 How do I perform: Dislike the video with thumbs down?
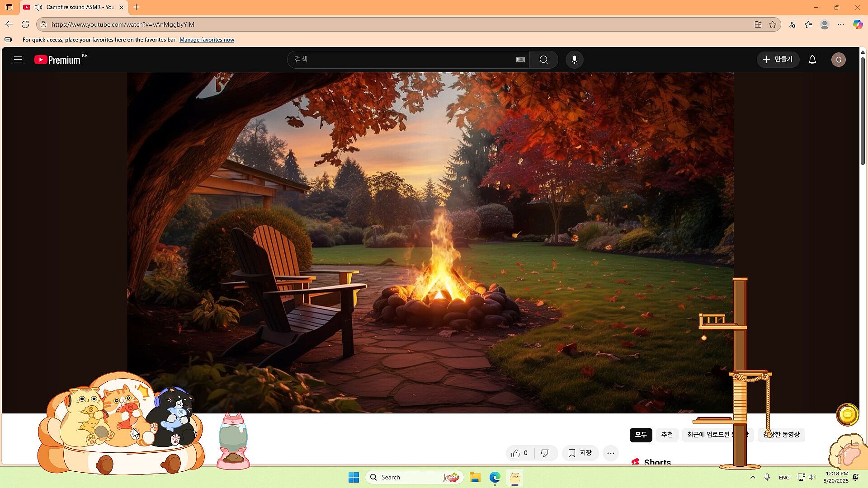tap(545, 453)
